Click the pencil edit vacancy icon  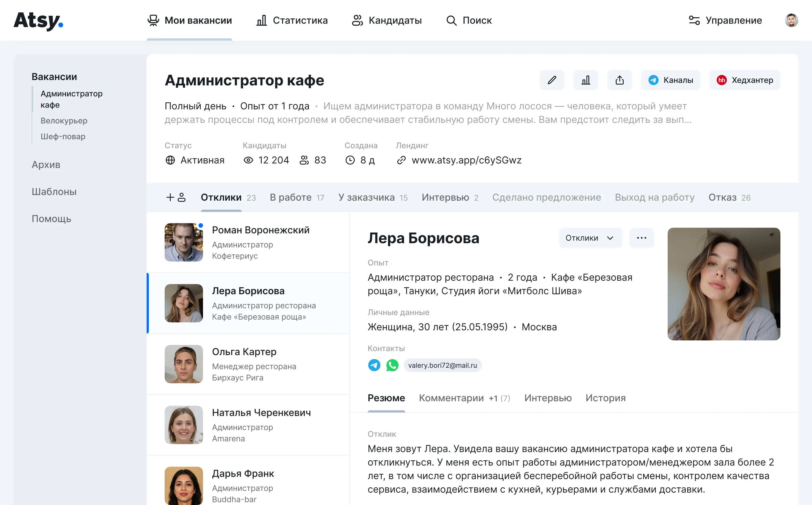pyautogui.click(x=552, y=80)
